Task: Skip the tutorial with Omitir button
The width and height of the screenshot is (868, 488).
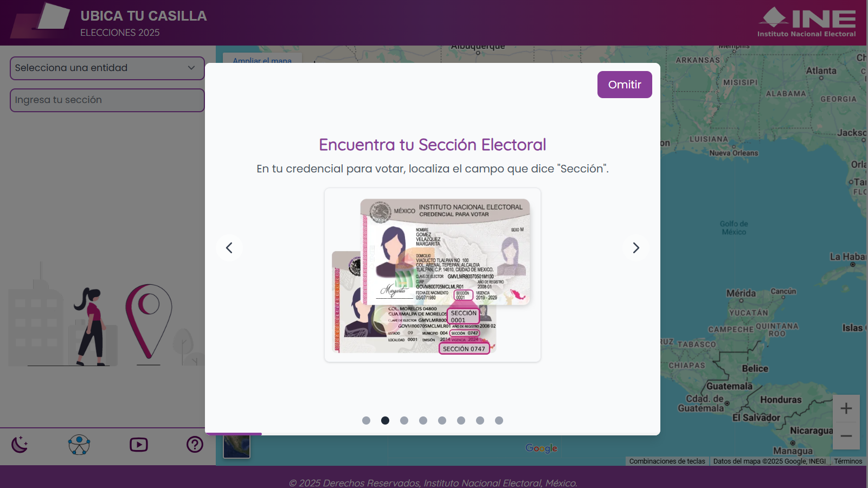Action: click(x=625, y=85)
